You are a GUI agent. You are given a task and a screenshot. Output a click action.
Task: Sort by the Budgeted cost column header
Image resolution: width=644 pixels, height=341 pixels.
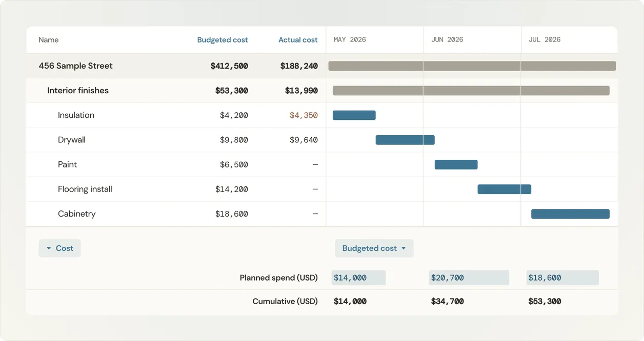[223, 40]
